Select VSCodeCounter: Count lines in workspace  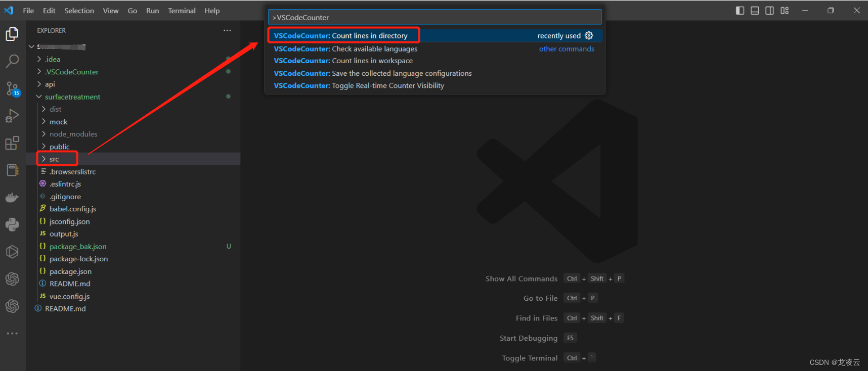pos(435,61)
